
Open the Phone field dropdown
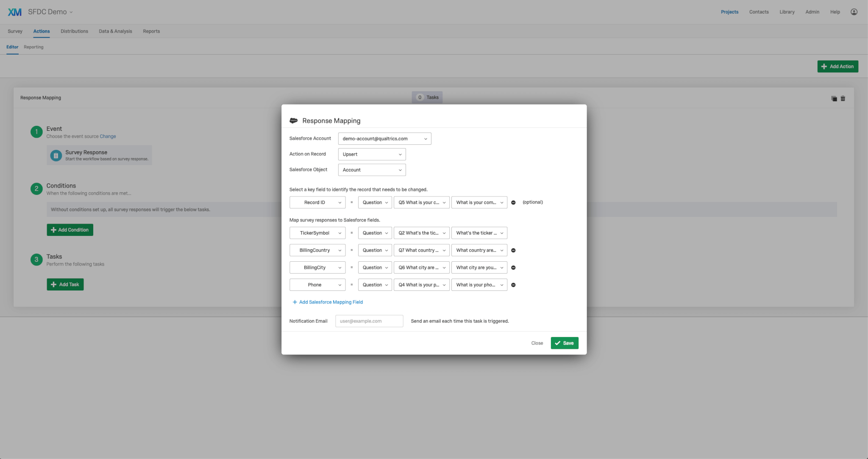pos(317,285)
